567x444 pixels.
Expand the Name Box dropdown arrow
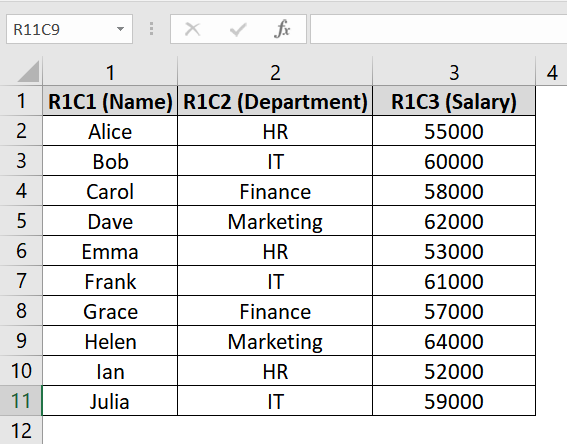pos(120,29)
